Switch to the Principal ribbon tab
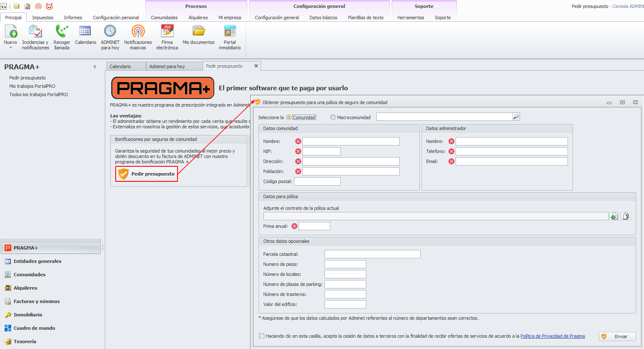The image size is (644, 349). [13, 18]
